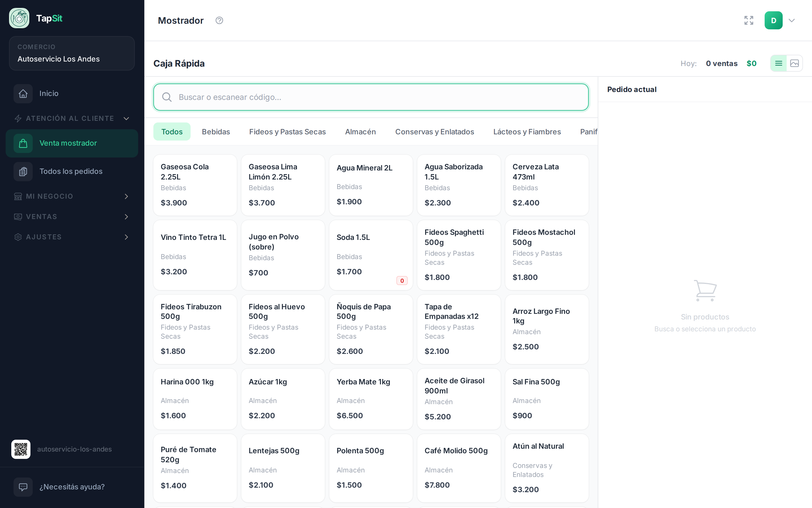Image resolution: width=812 pixels, height=508 pixels.
Task: Add Aceite de Girasol 900ml
Action: click(x=459, y=399)
